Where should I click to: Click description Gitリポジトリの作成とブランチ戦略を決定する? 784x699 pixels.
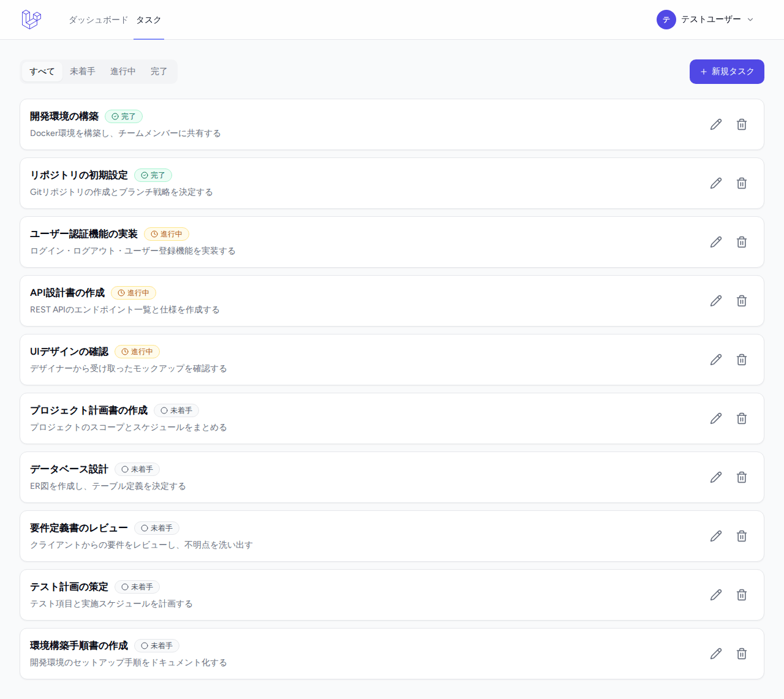121,192
